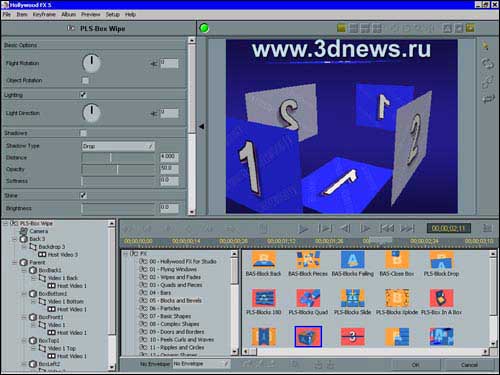Toggle the Shine checkbox

83,195
